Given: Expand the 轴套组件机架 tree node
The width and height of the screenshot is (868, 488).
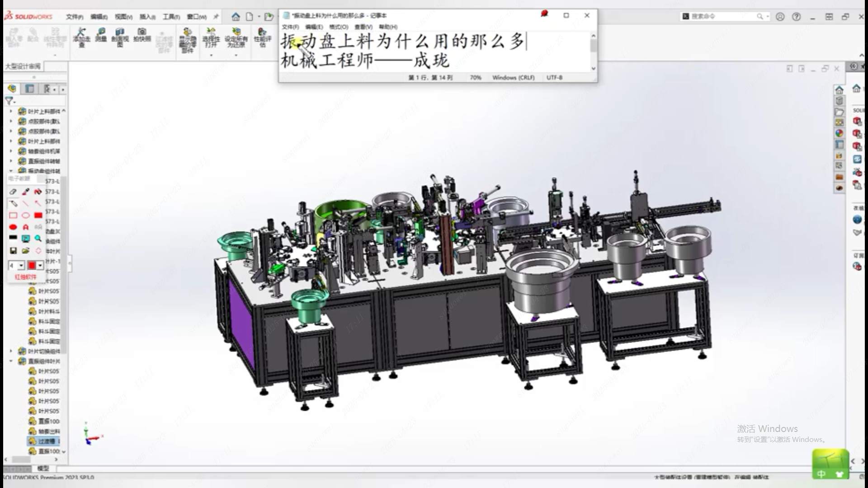Looking at the screenshot, I should click(11, 151).
